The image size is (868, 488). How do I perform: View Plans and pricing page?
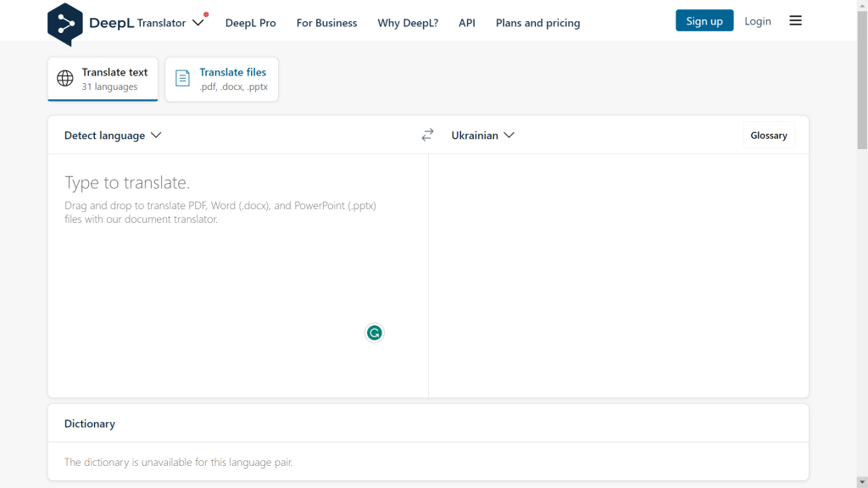[537, 23]
